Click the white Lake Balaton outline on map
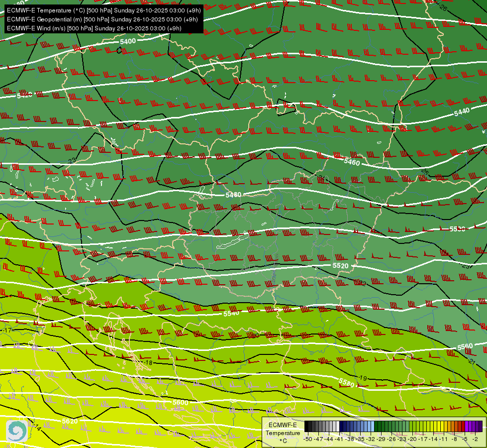Image resolution: width=487 pixels, height=448 pixels. (233, 241)
